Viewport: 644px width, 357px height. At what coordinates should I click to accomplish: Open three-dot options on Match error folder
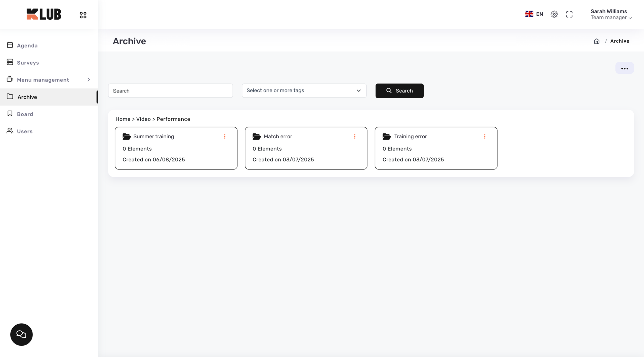pyautogui.click(x=355, y=137)
